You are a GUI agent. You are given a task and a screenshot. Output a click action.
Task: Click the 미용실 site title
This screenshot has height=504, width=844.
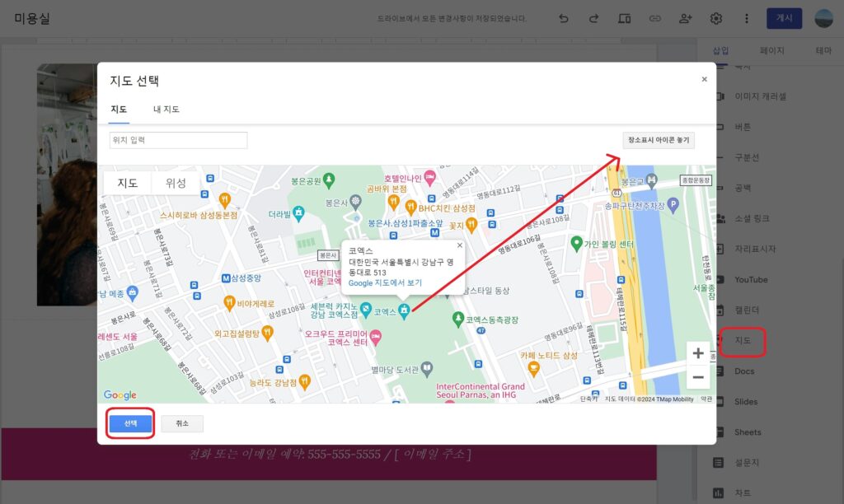(x=32, y=18)
